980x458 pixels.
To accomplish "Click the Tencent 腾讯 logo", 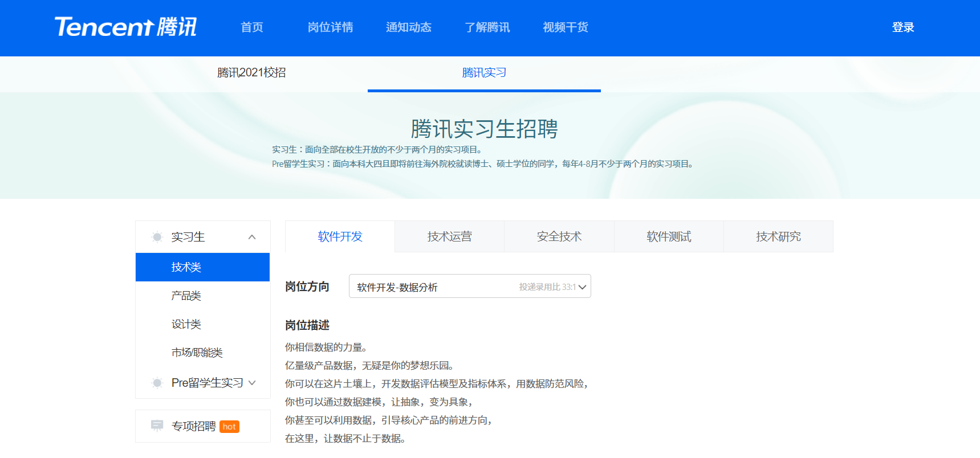I will [125, 27].
